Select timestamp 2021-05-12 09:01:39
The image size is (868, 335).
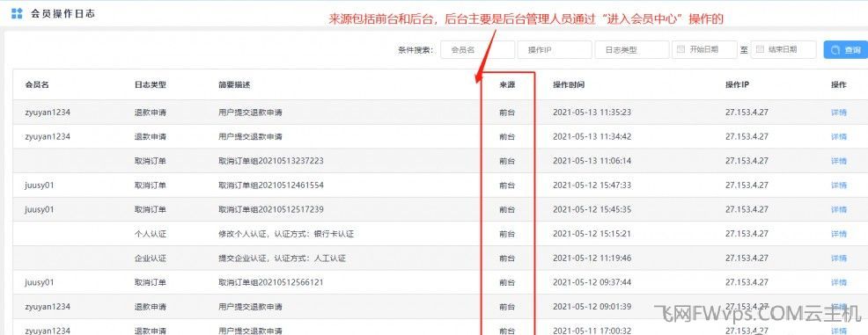click(592, 307)
